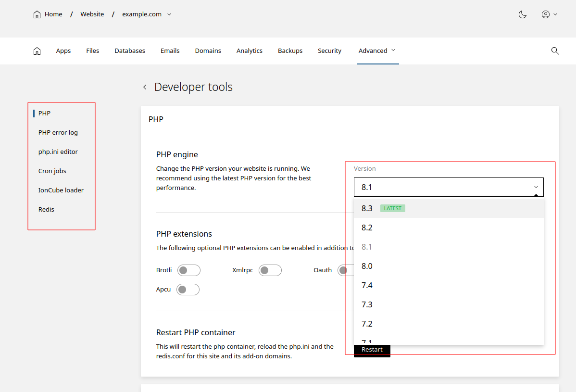Image resolution: width=576 pixels, height=392 pixels.
Task: Go to Cron jobs section
Action: click(x=52, y=171)
